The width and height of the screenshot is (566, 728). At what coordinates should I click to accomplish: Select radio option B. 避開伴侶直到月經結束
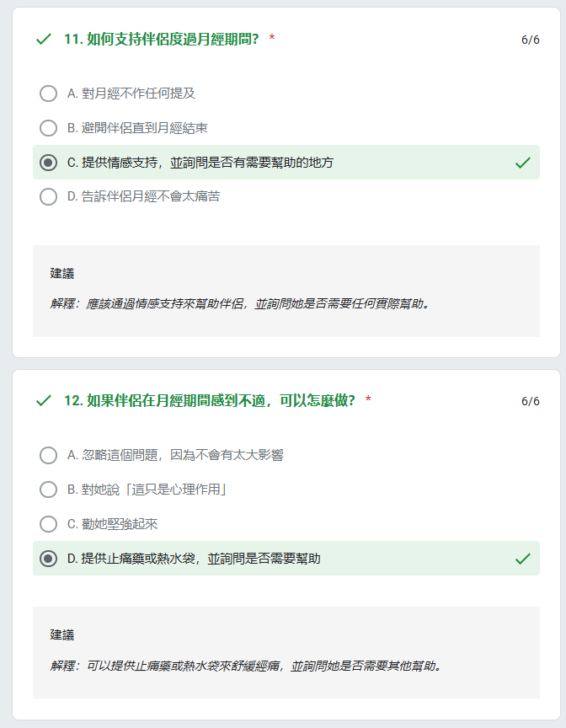48,128
